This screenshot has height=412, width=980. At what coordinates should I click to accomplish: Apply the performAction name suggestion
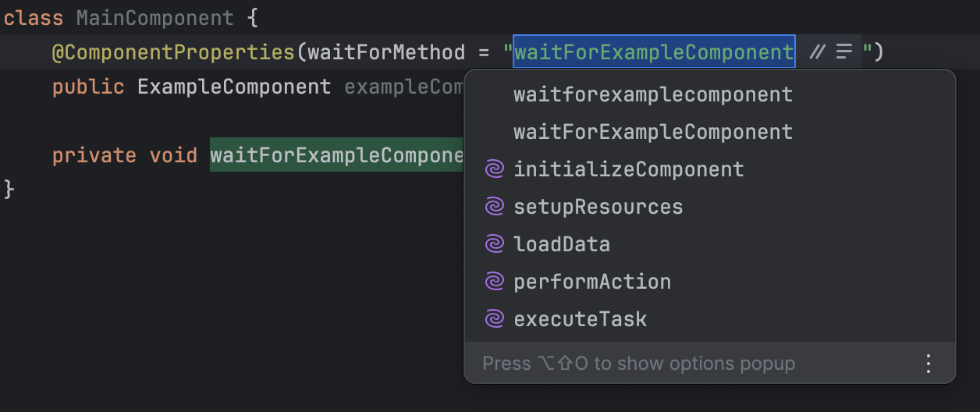[x=592, y=282]
